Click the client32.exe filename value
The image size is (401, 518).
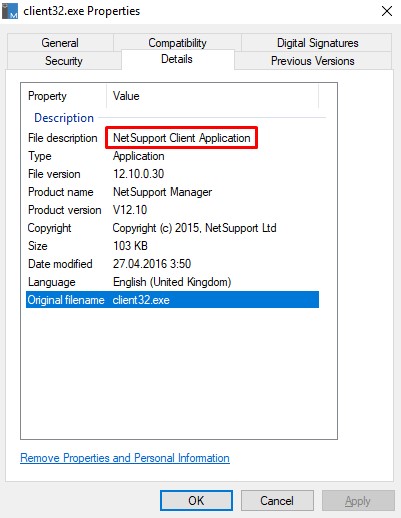[141, 300]
